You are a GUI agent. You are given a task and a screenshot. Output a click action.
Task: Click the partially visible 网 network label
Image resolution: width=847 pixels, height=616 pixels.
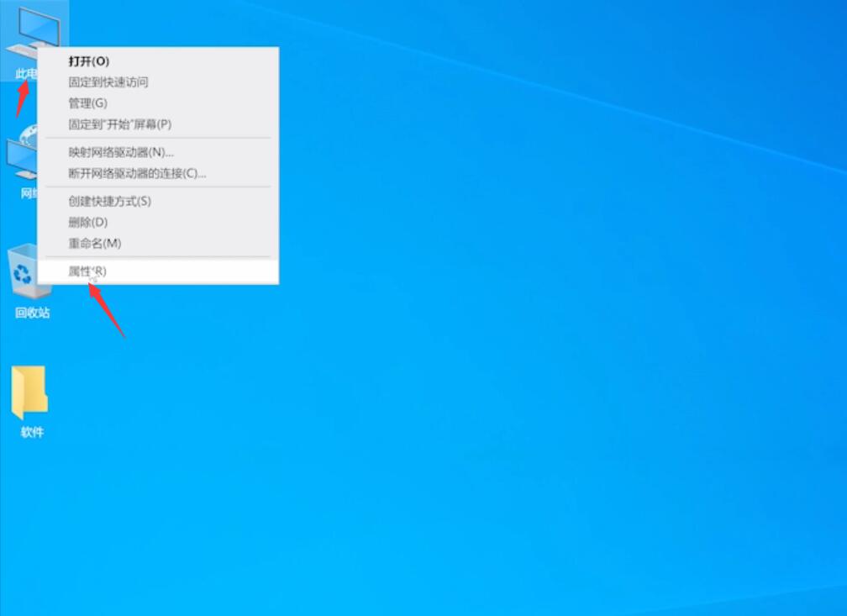[29, 193]
